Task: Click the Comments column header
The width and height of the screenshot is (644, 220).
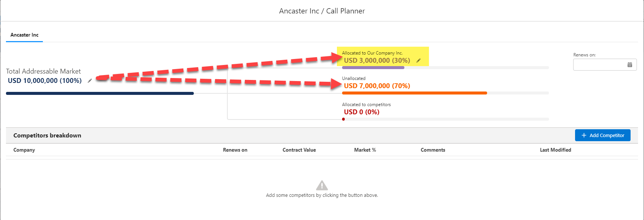Action: click(x=433, y=150)
